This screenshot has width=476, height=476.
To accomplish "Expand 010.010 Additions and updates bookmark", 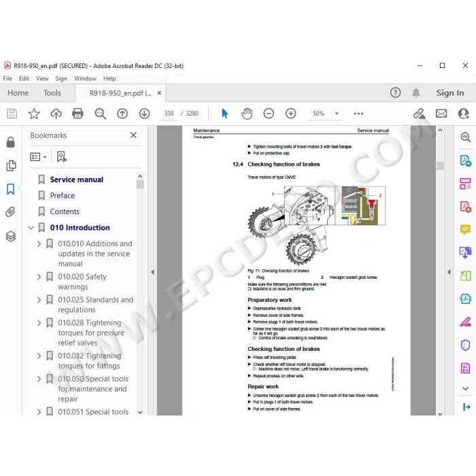I will click(x=39, y=243).
